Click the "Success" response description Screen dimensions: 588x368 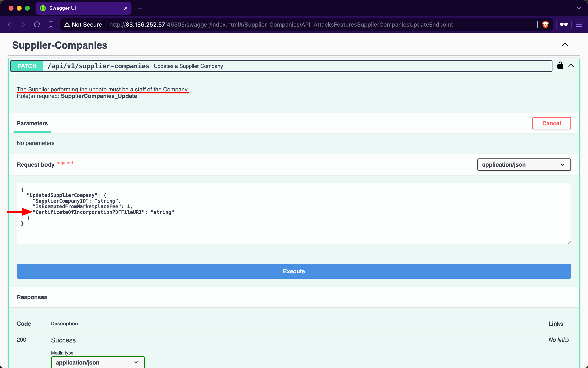click(x=63, y=340)
